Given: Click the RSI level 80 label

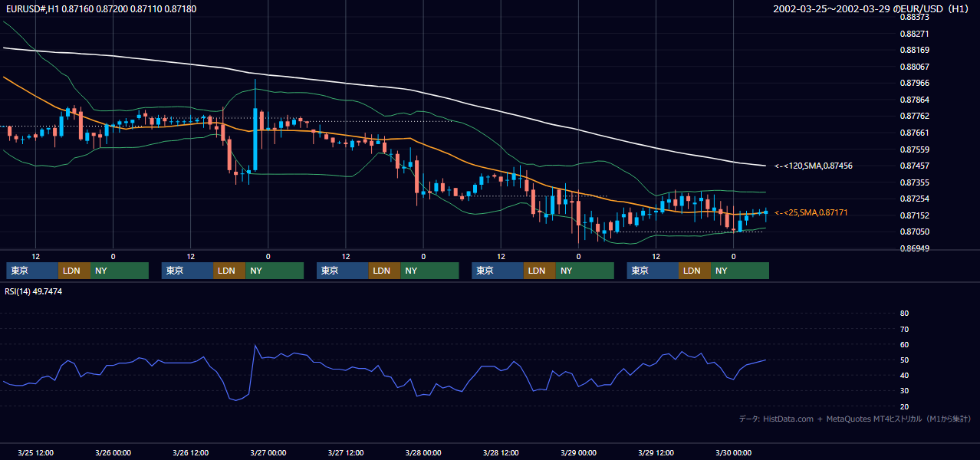Looking at the screenshot, I should pyautogui.click(x=904, y=313).
